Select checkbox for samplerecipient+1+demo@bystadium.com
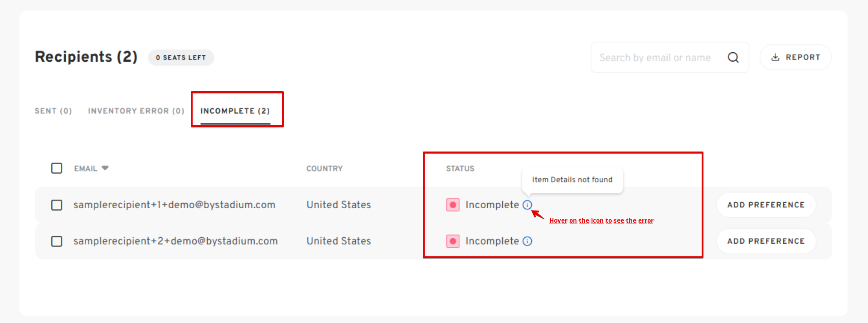The width and height of the screenshot is (868, 323). pos(57,205)
